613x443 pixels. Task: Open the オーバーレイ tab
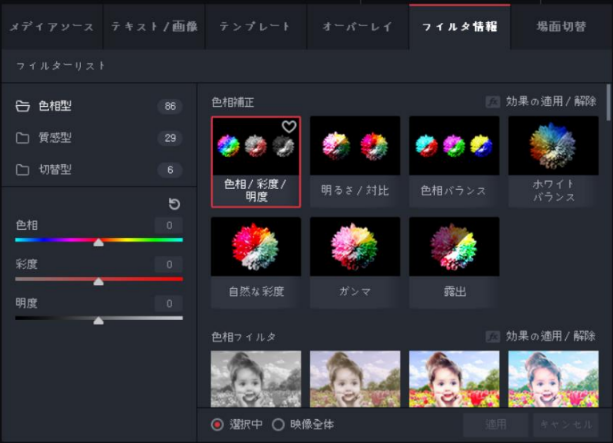pyautogui.click(x=357, y=26)
